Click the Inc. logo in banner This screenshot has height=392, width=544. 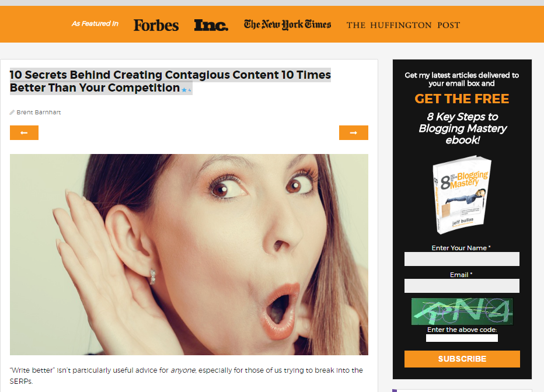211,25
